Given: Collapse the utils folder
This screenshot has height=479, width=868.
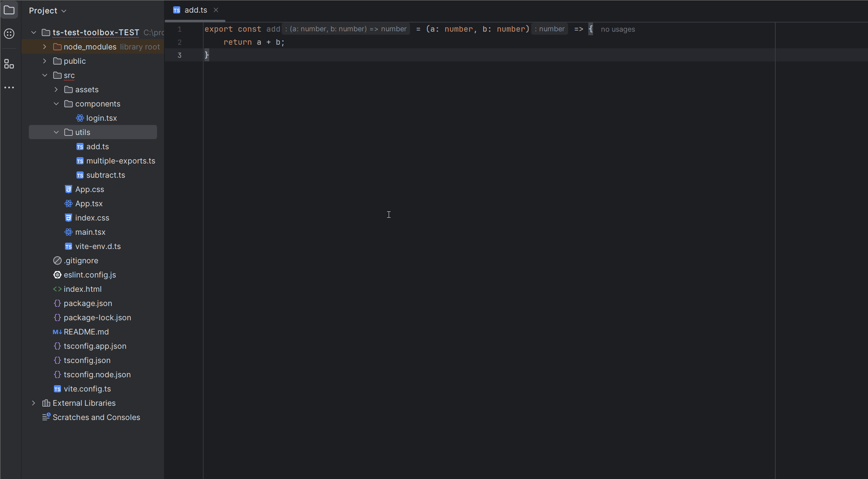Looking at the screenshot, I should click(x=56, y=132).
